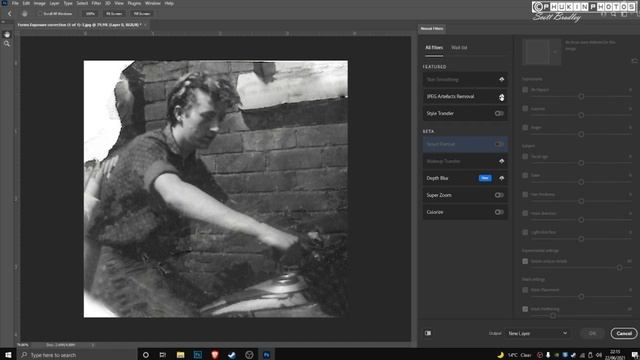Viewport: 640px width, 360px height.
Task: Open the File menu
Action: (15, 3)
